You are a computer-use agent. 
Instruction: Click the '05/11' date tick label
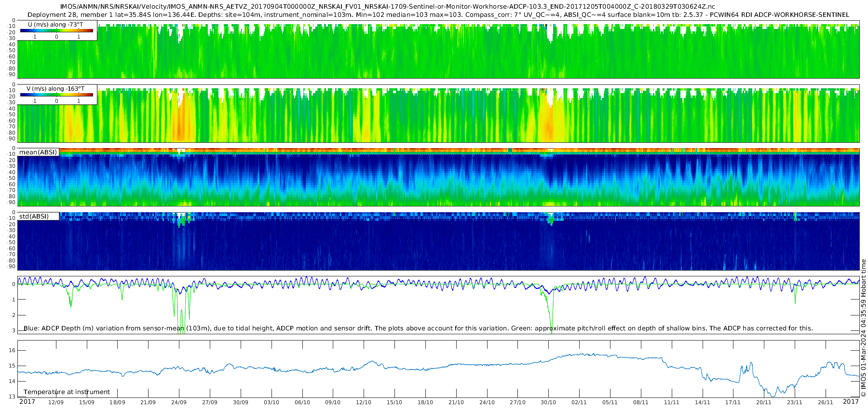pyautogui.click(x=610, y=402)
